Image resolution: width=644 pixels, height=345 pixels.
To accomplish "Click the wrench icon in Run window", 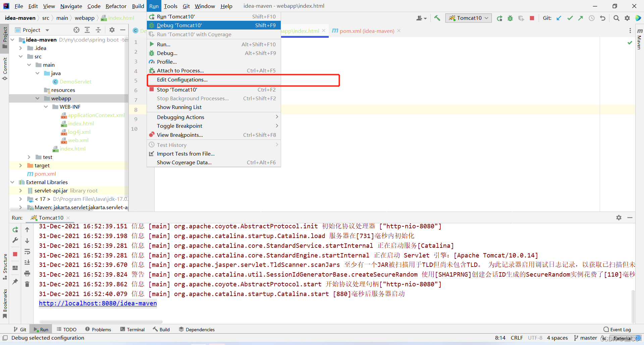I will tap(15, 240).
